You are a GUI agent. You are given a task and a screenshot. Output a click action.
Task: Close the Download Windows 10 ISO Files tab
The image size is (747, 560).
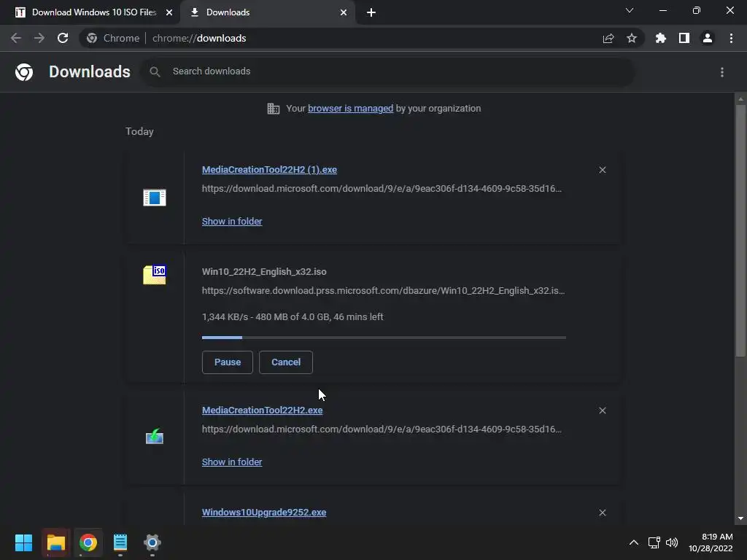coord(169,12)
